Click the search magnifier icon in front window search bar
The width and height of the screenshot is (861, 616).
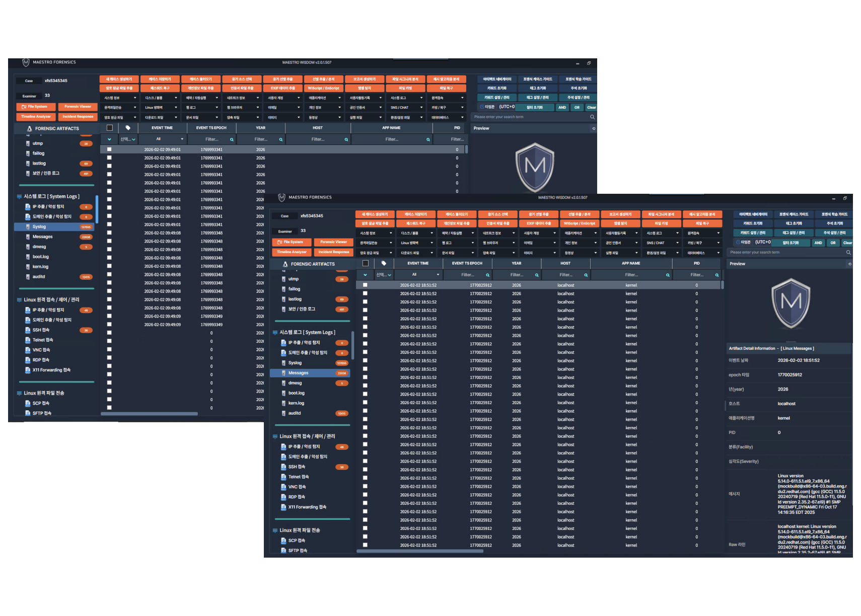[x=848, y=253]
